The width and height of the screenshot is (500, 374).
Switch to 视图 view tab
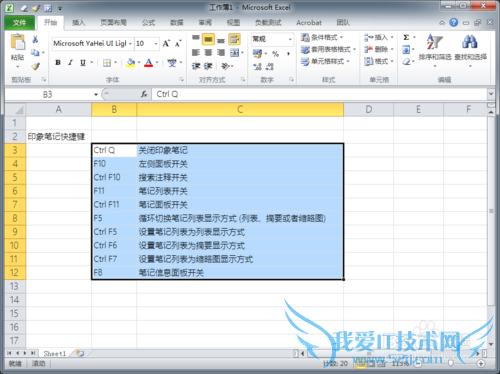click(x=233, y=23)
